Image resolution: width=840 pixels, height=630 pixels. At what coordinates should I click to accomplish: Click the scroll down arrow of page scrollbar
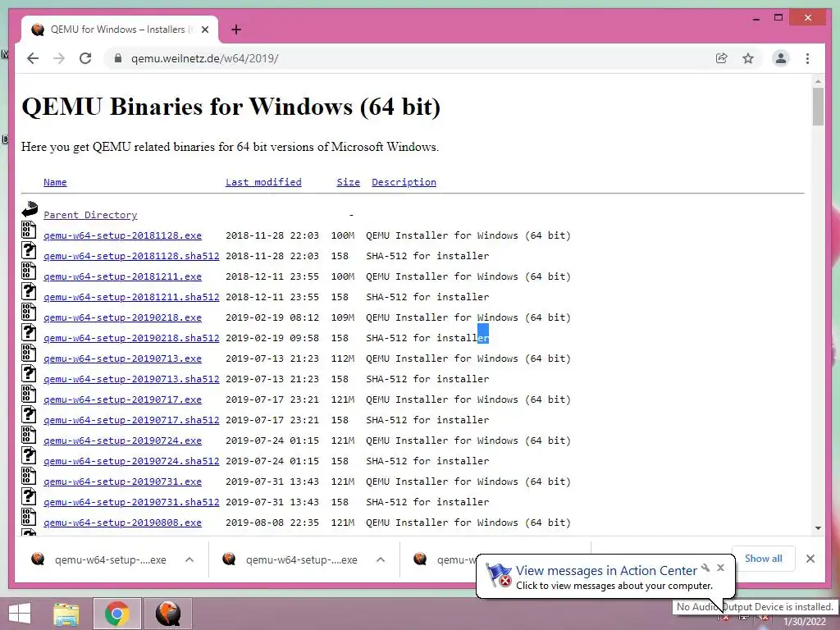818,528
